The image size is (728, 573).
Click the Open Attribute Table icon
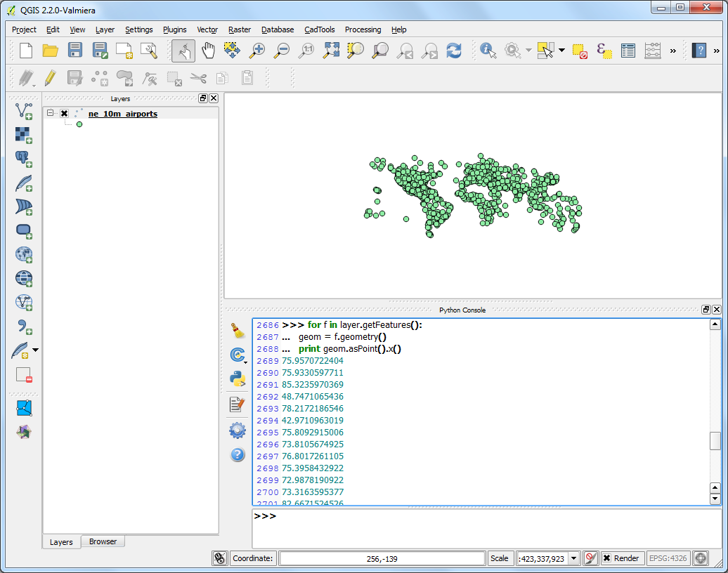point(628,50)
